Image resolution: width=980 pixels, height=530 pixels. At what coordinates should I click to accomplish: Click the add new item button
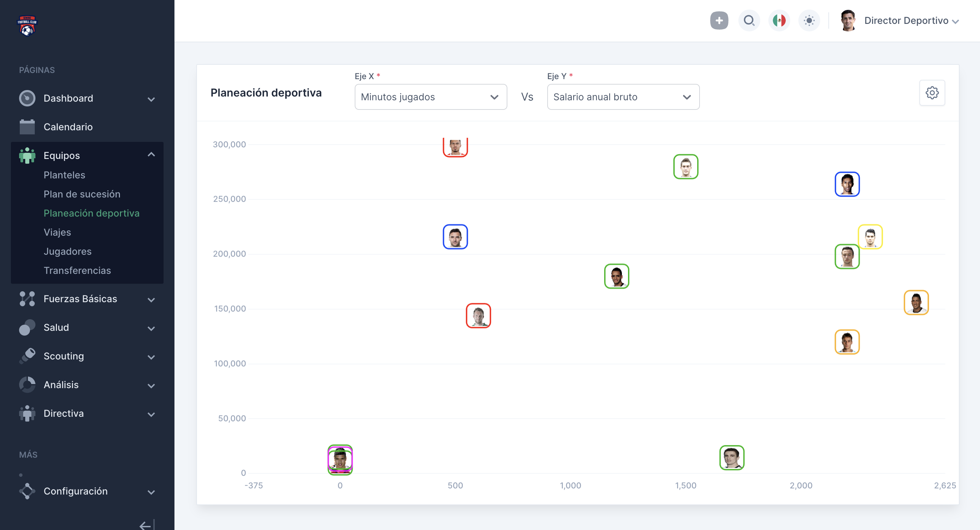pyautogui.click(x=718, y=21)
